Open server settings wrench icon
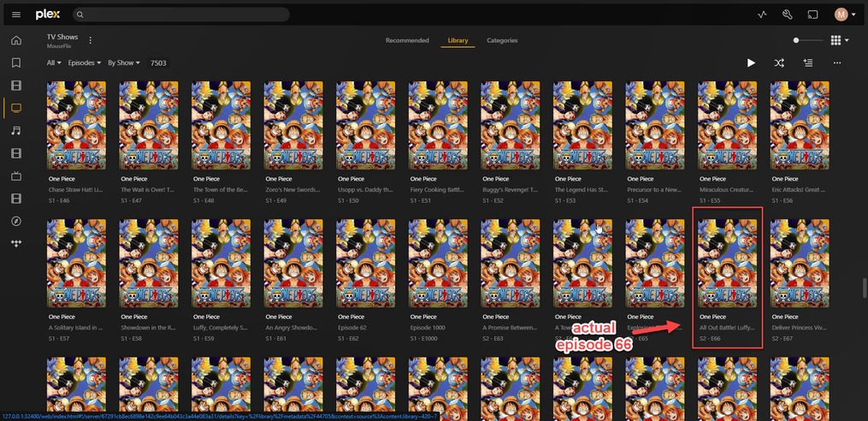This screenshot has height=421, width=868. [x=787, y=15]
